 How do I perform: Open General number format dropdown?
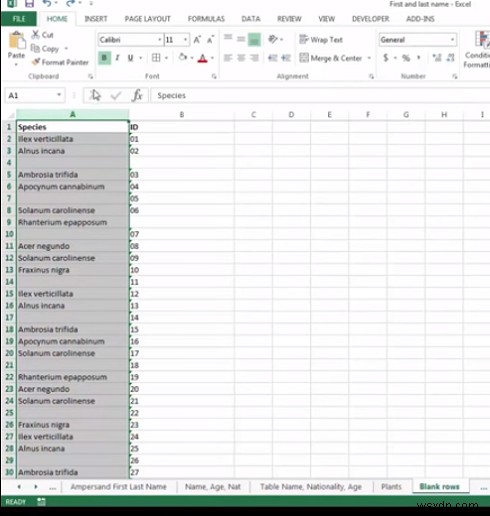click(x=452, y=40)
